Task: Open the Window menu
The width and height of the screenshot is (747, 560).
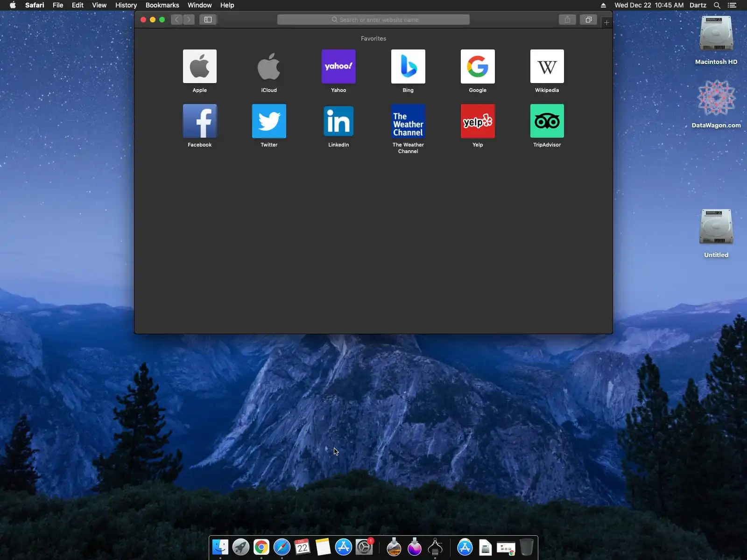Action: (x=199, y=5)
